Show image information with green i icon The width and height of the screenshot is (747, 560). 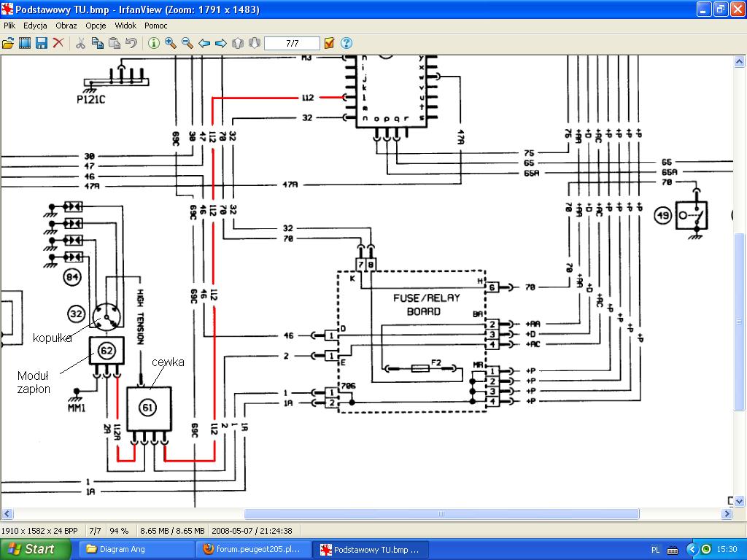pyautogui.click(x=154, y=43)
